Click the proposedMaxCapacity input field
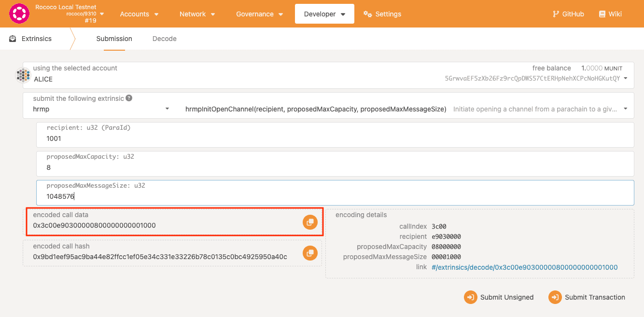644x317 pixels. (193, 167)
